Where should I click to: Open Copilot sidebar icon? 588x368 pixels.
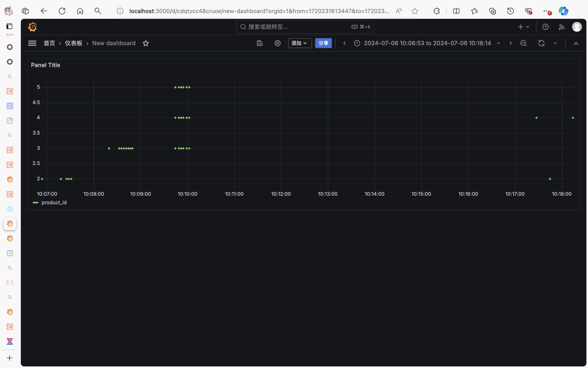(563, 11)
